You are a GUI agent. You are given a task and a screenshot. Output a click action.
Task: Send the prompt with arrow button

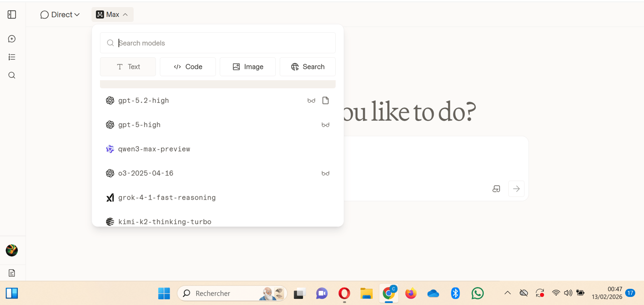click(516, 189)
